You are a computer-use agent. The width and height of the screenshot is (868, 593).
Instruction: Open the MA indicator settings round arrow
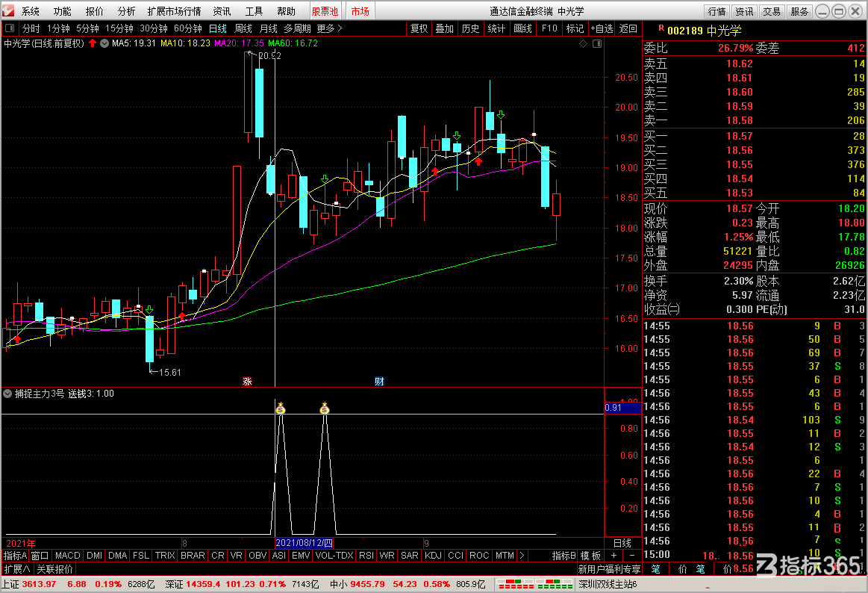pyautogui.click(x=104, y=43)
